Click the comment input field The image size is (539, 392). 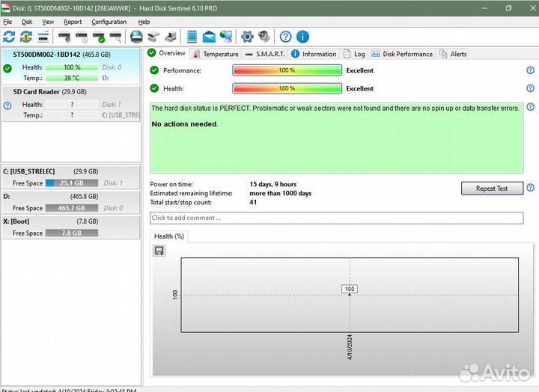point(337,218)
